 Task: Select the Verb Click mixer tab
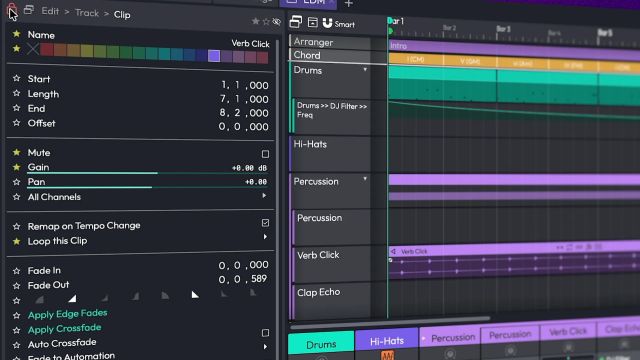click(568, 331)
